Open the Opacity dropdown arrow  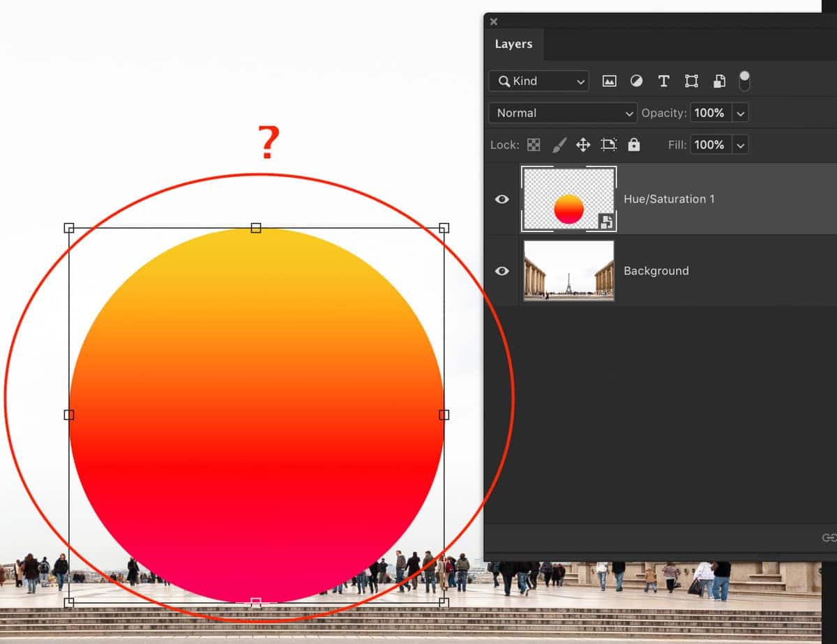coord(740,113)
